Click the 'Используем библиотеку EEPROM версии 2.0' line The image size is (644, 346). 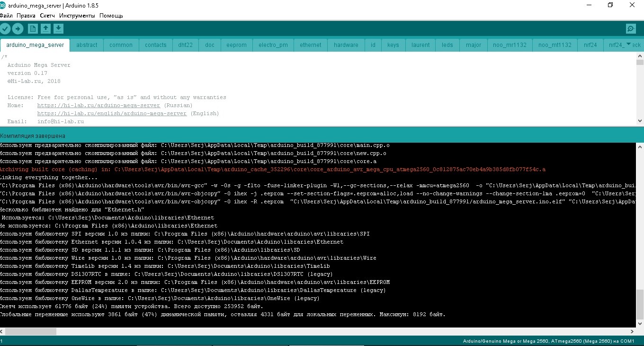(x=195, y=282)
